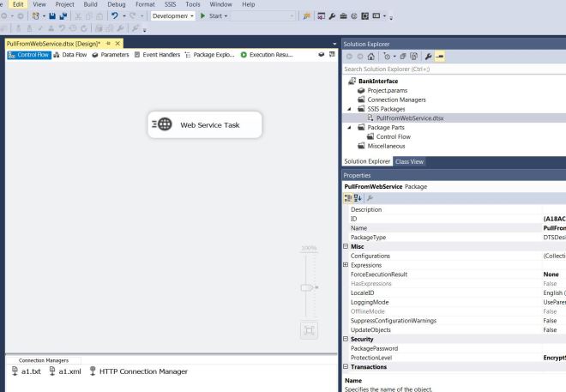Click the Web Service Task globe icon
This screenshot has height=392, width=566.
point(163,124)
